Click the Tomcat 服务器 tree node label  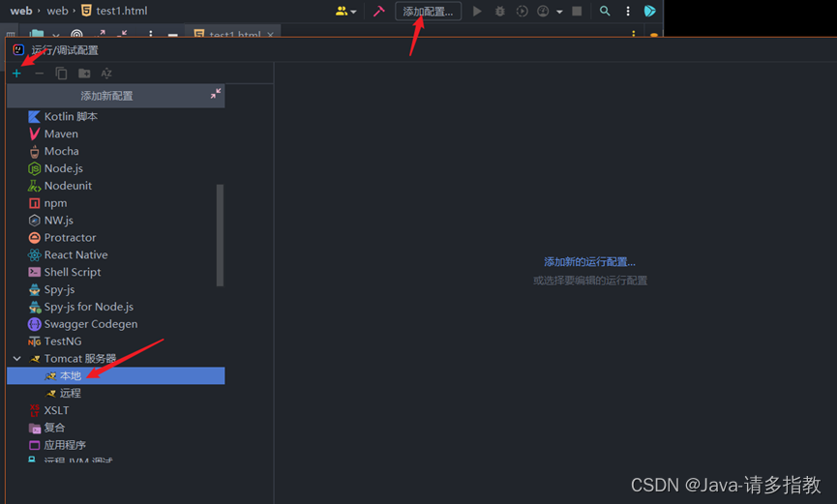click(x=80, y=358)
